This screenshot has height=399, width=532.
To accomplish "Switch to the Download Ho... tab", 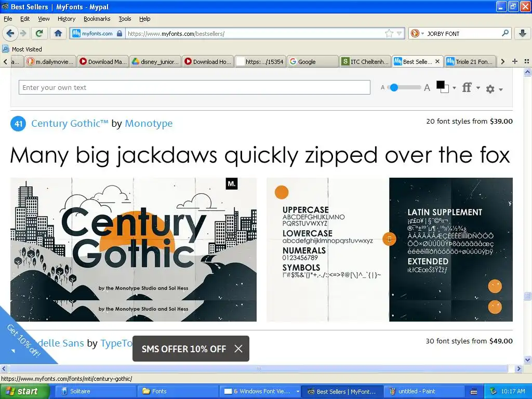I will pyautogui.click(x=208, y=61).
